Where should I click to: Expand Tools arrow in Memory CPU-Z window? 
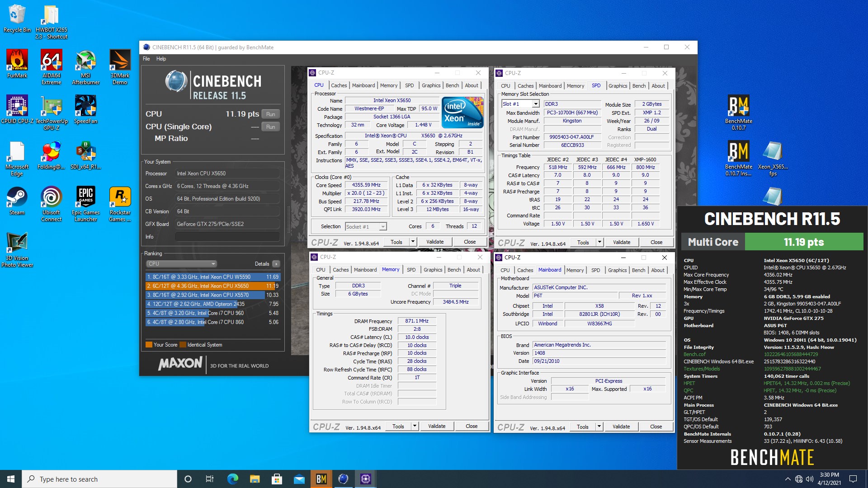(x=414, y=427)
